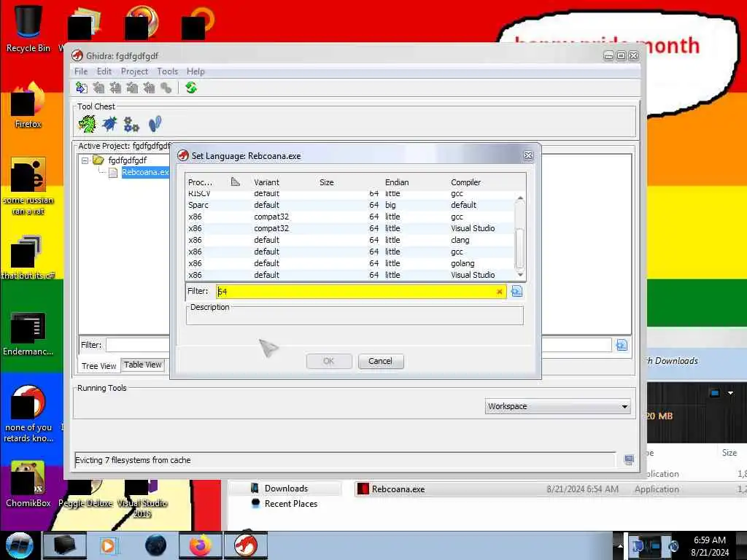The image size is (747, 560).
Task: Open the Tools menu
Action: click(167, 71)
